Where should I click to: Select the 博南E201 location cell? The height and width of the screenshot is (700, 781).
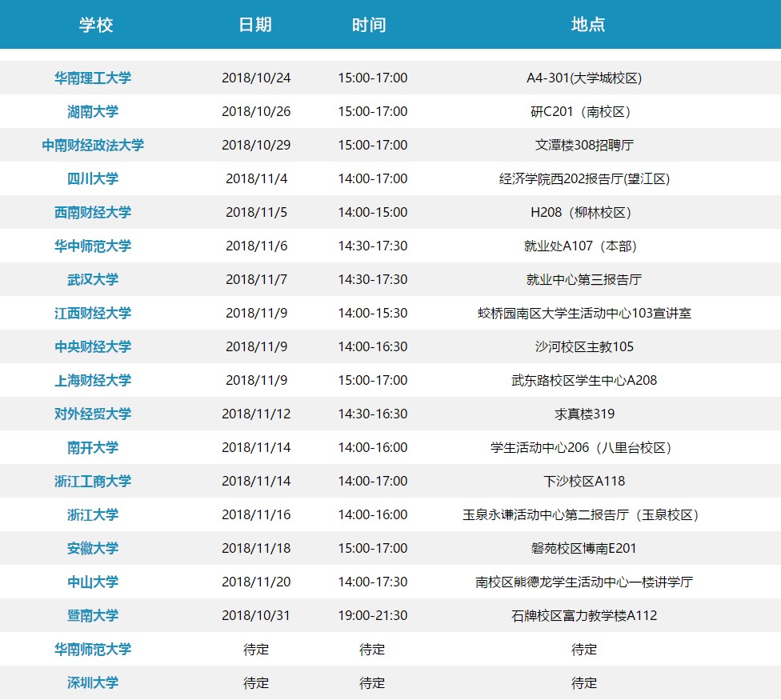point(584,549)
